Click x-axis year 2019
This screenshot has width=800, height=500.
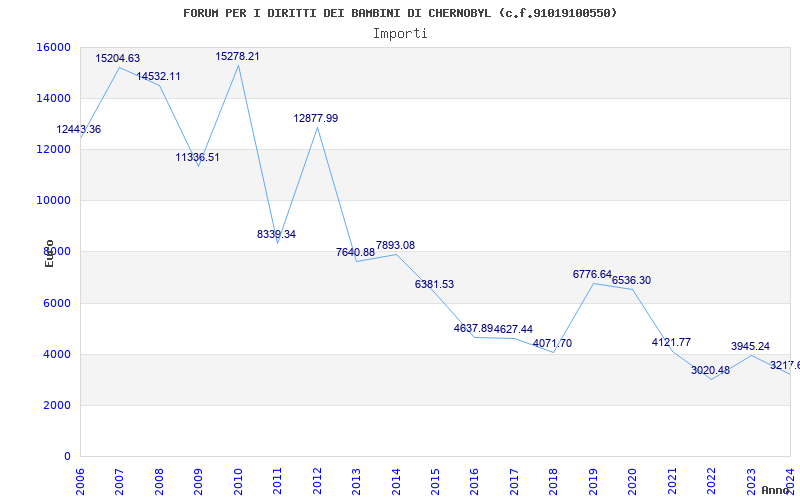[593, 481]
